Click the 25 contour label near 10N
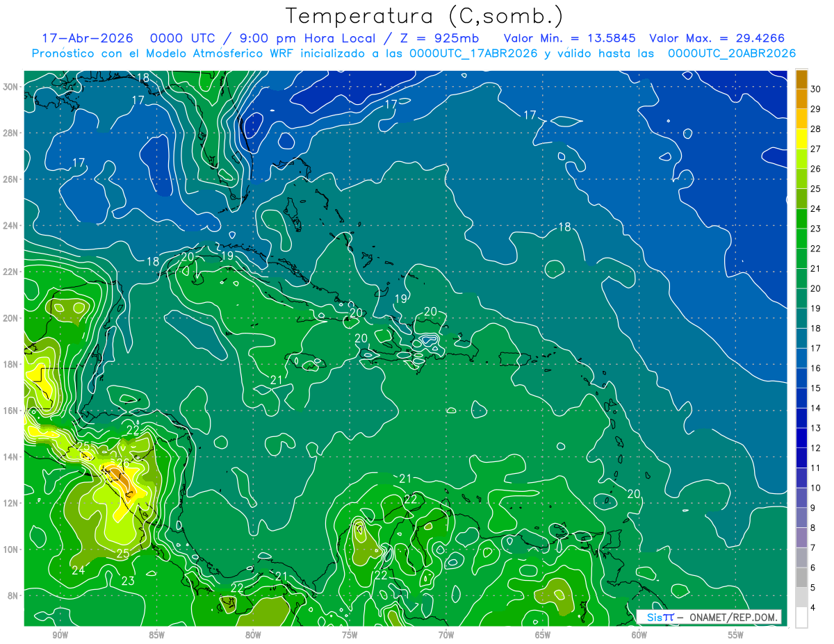Screen dimensions: 834x644 pyautogui.click(x=122, y=554)
